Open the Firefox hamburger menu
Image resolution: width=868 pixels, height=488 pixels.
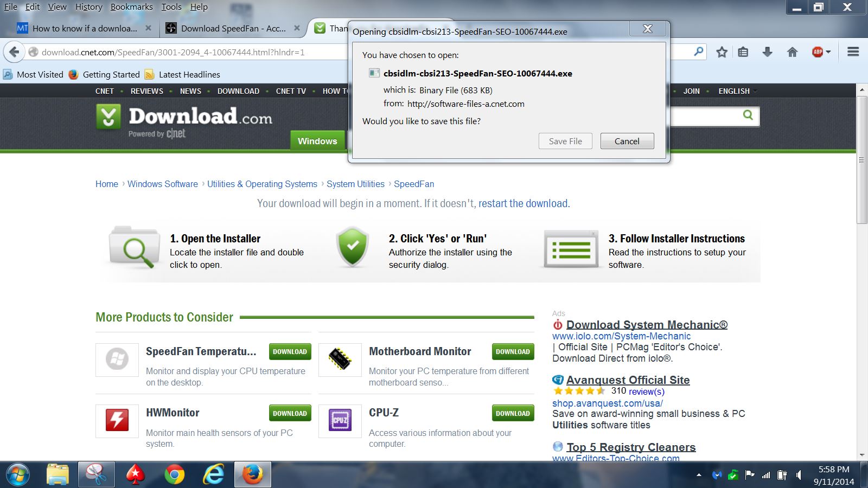point(853,52)
